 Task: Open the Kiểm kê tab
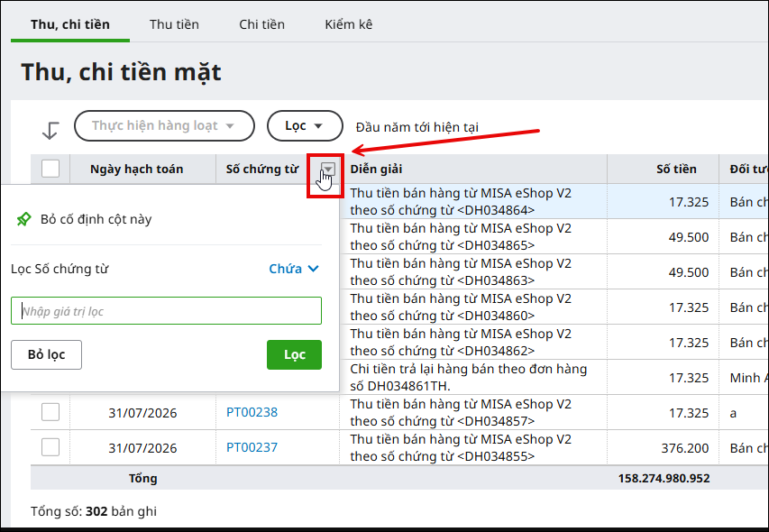[x=349, y=24]
